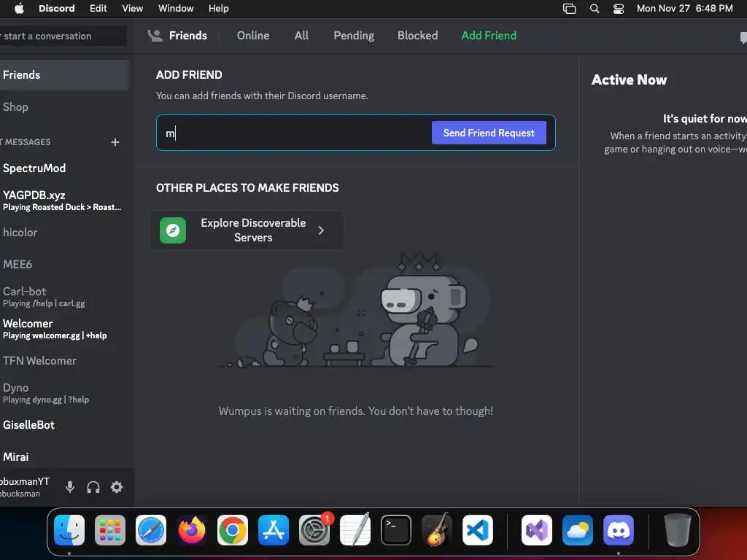Open Shop in the left sidebar
Image resolution: width=747 pixels, height=560 pixels.
click(64, 107)
